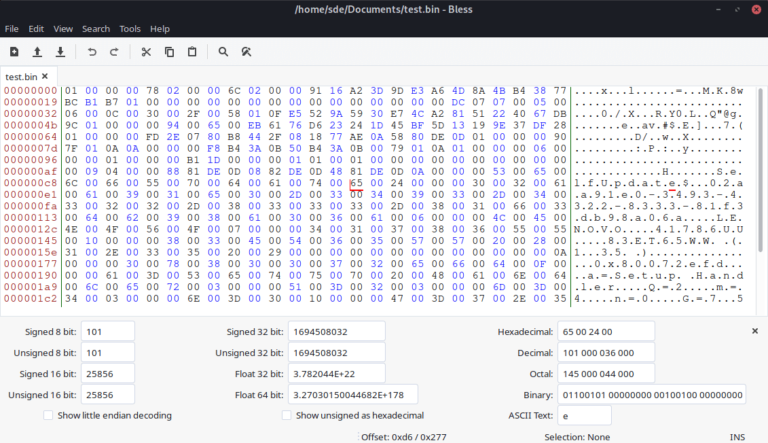Click the Paste clipboard icon

(192, 51)
